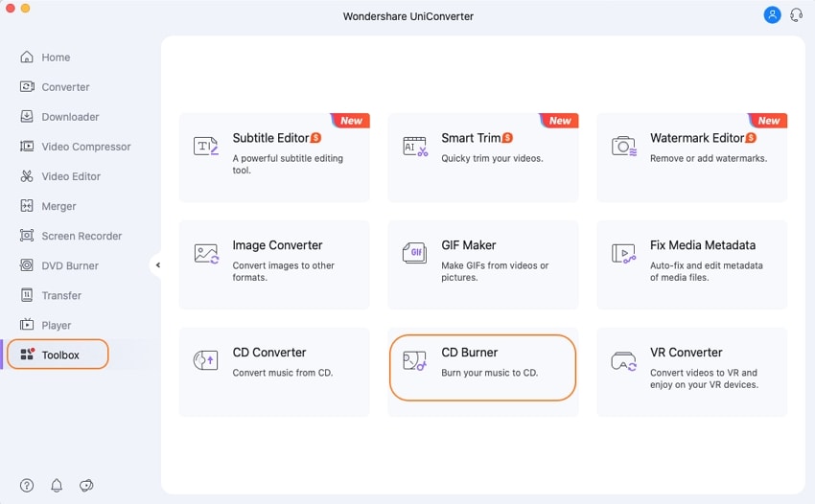
Task: Click 'Burn your music to CD.' text
Action: 490,373
